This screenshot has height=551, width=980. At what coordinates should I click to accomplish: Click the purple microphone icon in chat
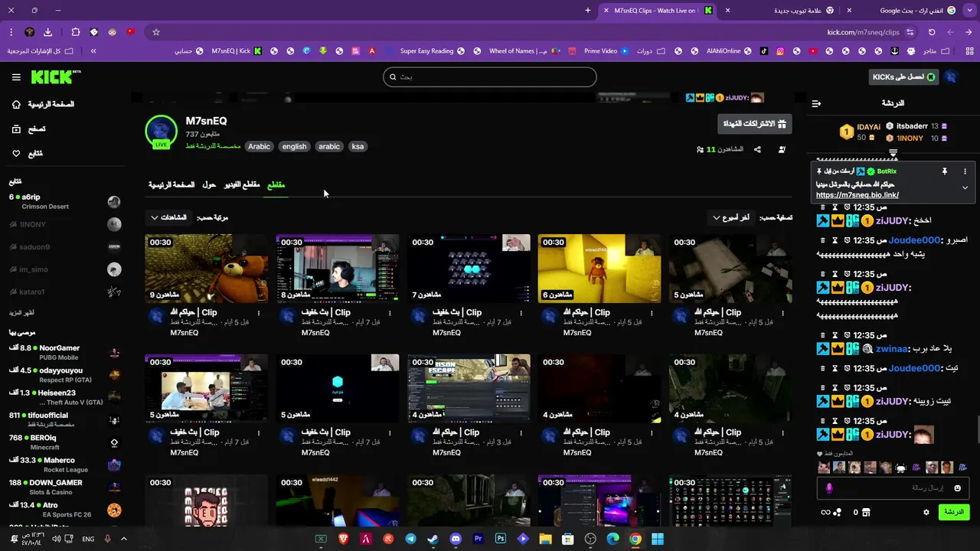pyautogui.click(x=829, y=488)
